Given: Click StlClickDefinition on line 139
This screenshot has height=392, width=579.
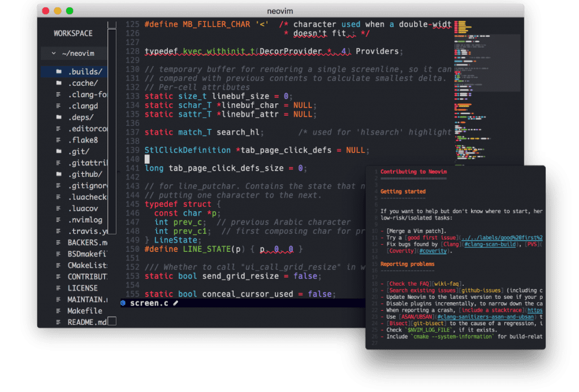Looking at the screenshot, I should point(188,150).
